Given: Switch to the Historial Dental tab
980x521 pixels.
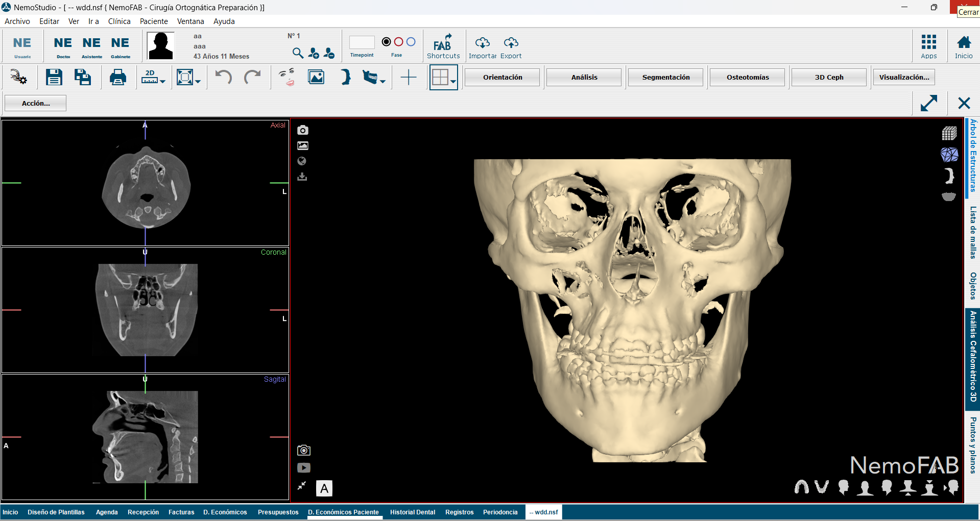Looking at the screenshot, I should pyautogui.click(x=413, y=512).
